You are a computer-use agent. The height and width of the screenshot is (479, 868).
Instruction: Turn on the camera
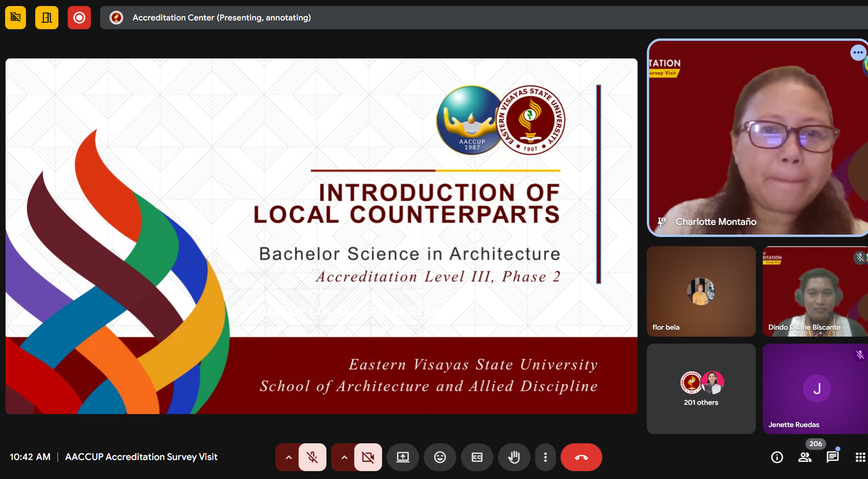[x=368, y=457]
